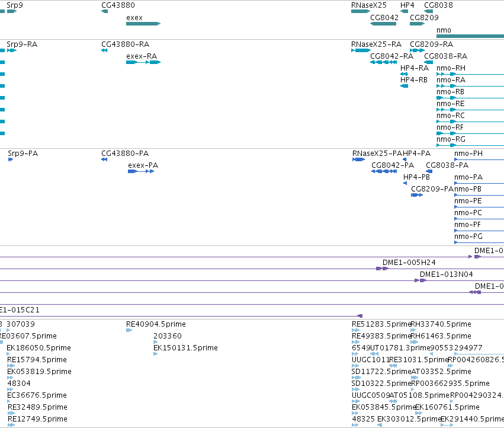Image resolution: width=504 pixels, height=428 pixels.
Task: Open gene label 'CG8038'
Action: pyautogui.click(x=438, y=5)
